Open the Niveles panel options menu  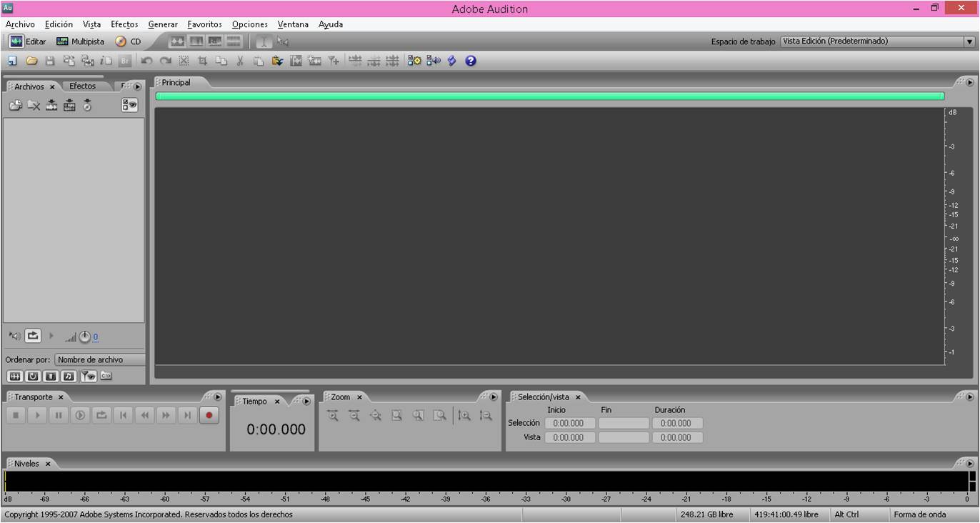[x=970, y=463]
